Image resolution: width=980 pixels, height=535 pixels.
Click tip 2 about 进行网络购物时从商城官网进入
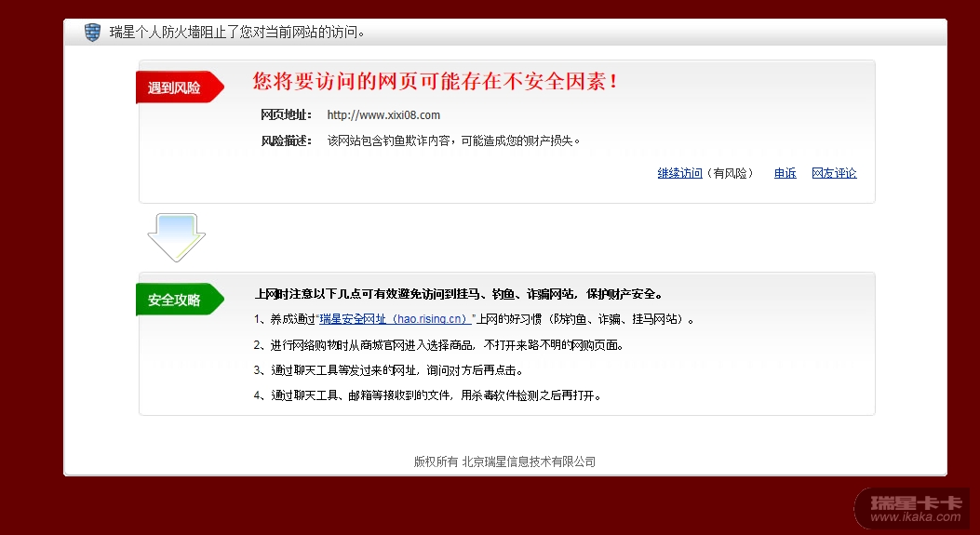[438, 345]
